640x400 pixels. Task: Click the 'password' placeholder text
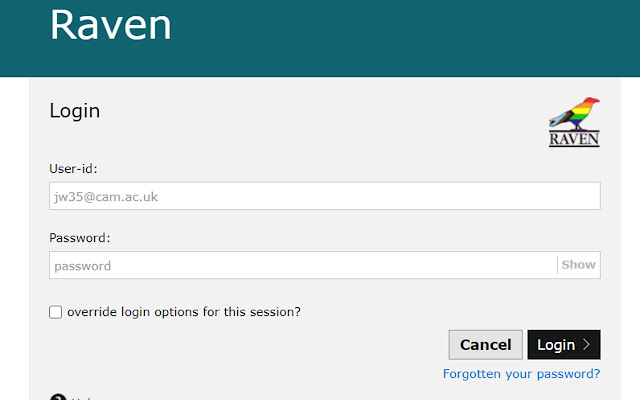point(83,266)
